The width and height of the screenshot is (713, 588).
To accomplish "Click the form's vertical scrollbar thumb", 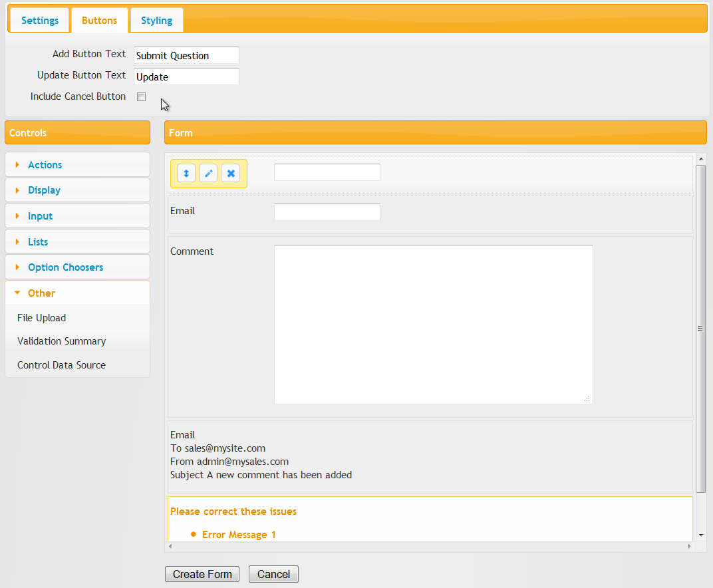I will pyautogui.click(x=701, y=329).
